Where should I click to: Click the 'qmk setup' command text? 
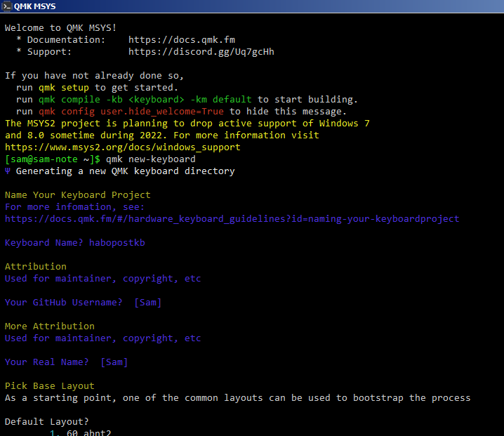64,88
